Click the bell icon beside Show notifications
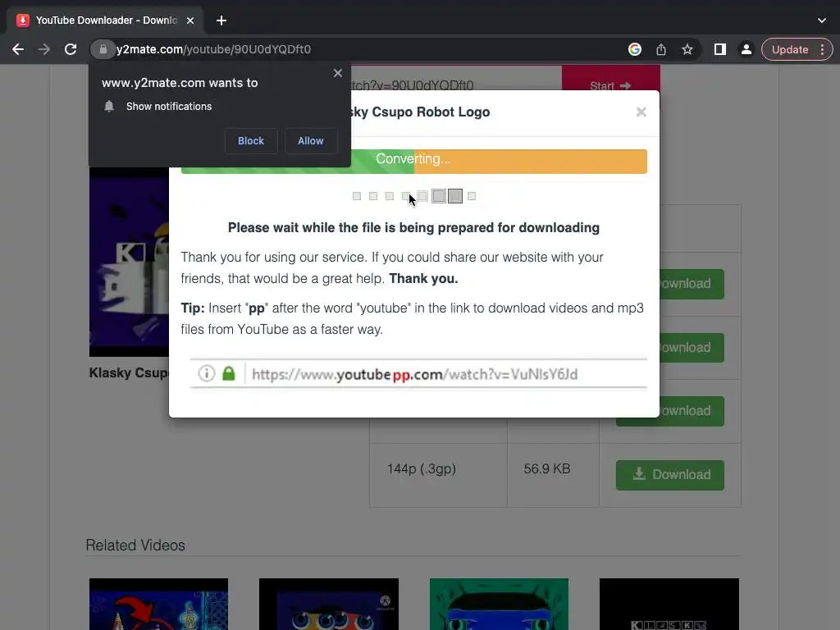 click(x=109, y=106)
